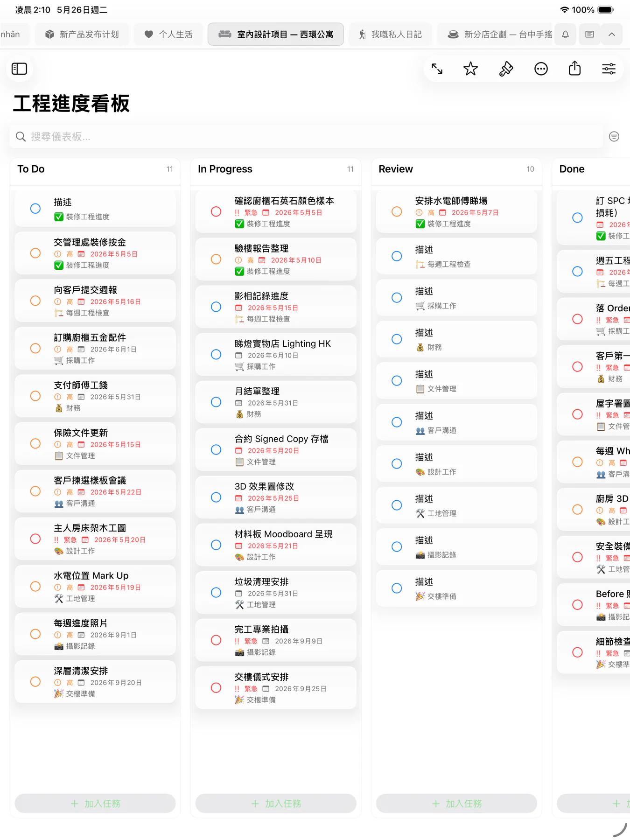Click the search dashboard field
Image resolution: width=630 pixels, height=840 pixels.
(x=306, y=136)
